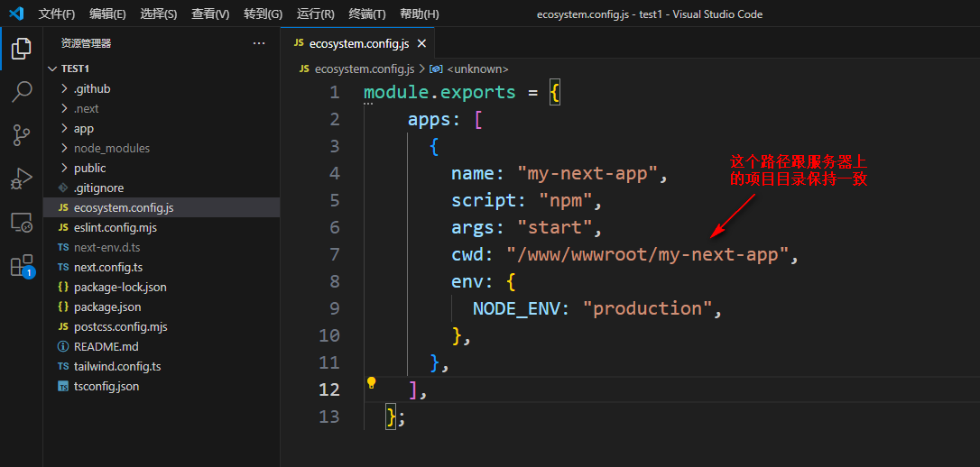980x467 pixels.
Task: Click the "production" string value
Action: click(x=648, y=308)
